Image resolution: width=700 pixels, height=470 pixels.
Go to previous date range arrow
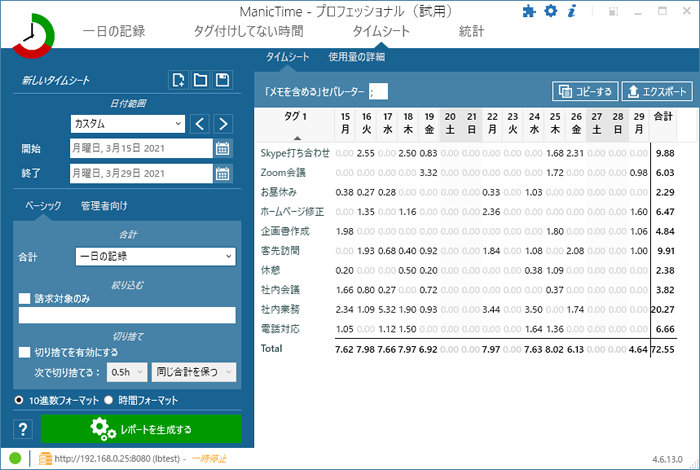point(200,124)
